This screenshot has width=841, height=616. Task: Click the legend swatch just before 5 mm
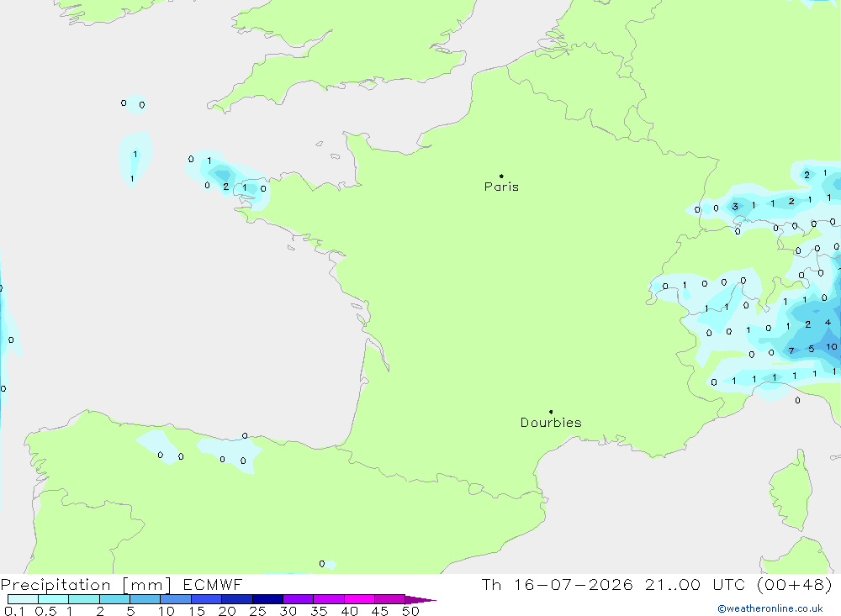(114, 599)
